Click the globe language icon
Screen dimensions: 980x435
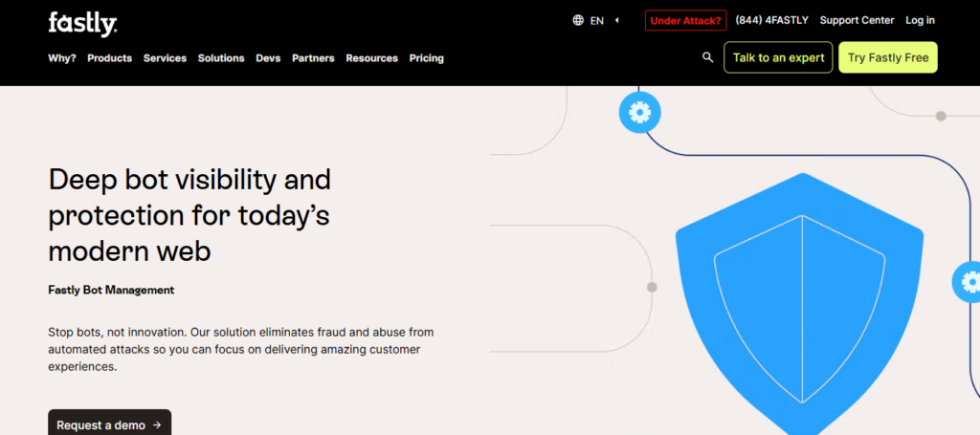[x=578, y=20]
